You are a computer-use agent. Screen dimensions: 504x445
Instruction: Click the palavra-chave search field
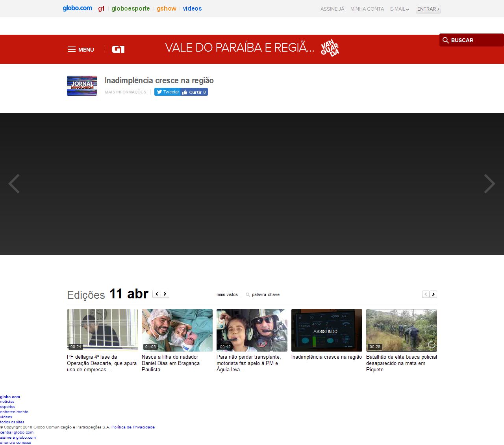(265, 294)
